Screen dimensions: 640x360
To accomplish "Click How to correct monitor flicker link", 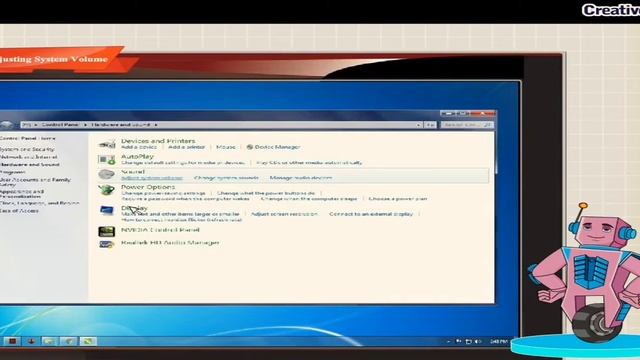I will (182, 220).
